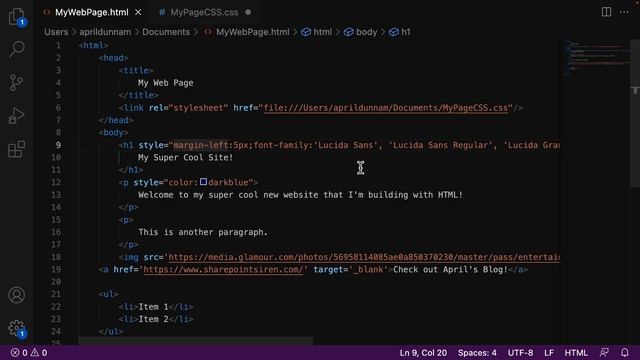Click the margin-left property in h1 style
The image size is (640, 360).
click(201, 145)
